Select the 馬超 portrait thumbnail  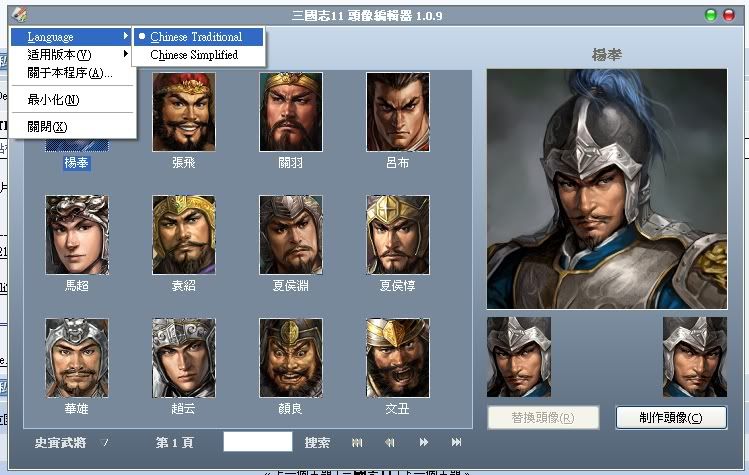(x=77, y=235)
